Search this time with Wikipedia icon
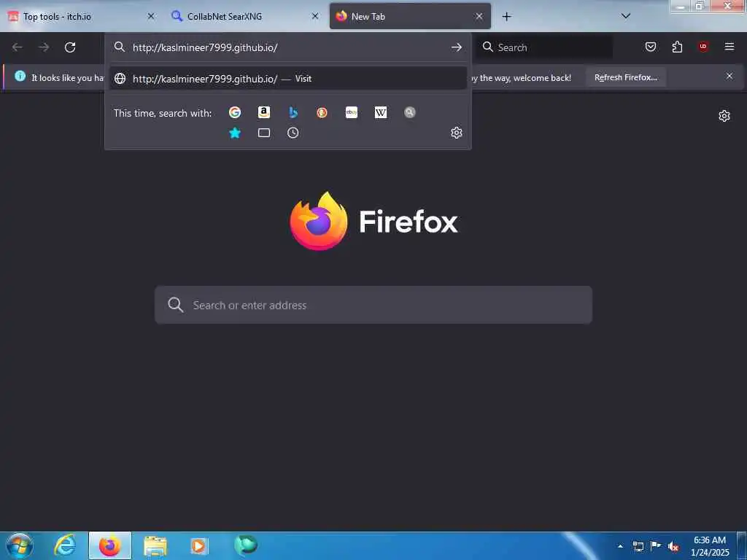 click(381, 112)
